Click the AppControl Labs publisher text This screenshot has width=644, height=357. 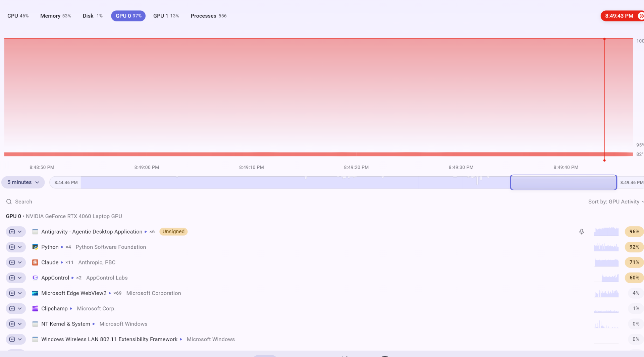coord(107,278)
